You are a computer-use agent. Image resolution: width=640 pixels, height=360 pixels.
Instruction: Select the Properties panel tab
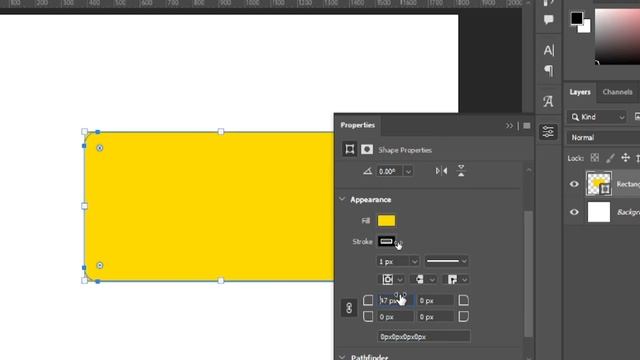pyautogui.click(x=358, y=125)
